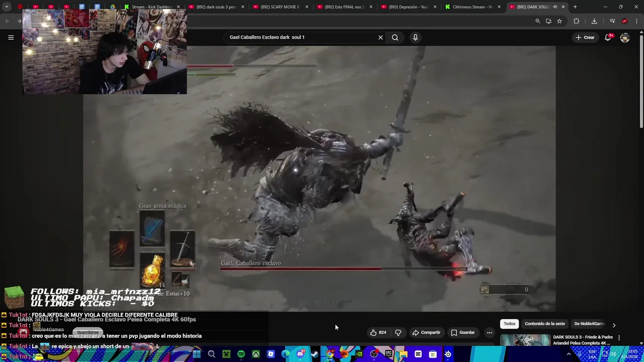Open the Chrome downloads icon

tap(594, 21)
